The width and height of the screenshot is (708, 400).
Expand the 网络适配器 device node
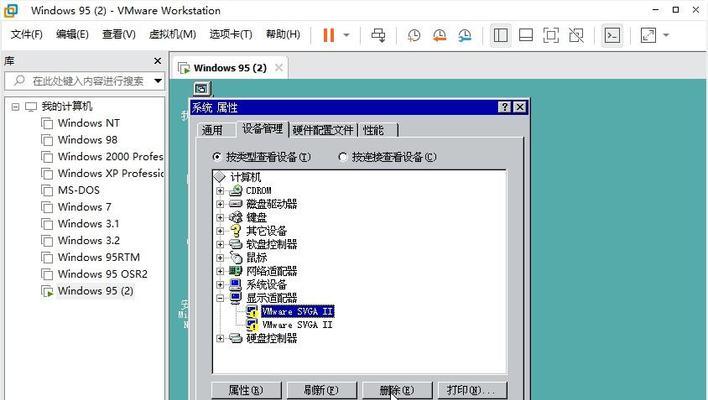(220, 271)
